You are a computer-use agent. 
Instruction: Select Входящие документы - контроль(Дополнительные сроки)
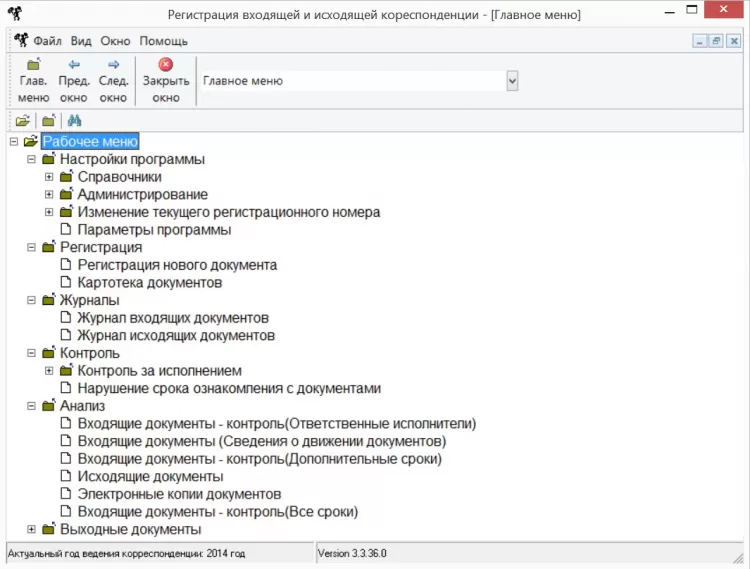coord(260,459)
